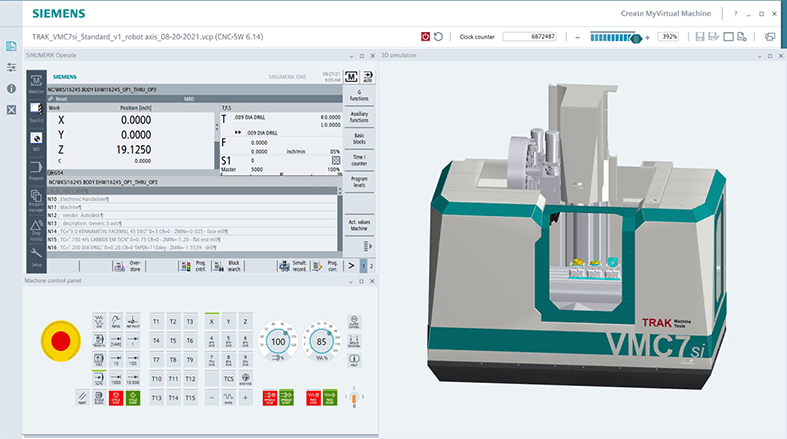Screen dimensions: 787x439
Task: Click the reset circular arrow icon
Action: (438, 37)
